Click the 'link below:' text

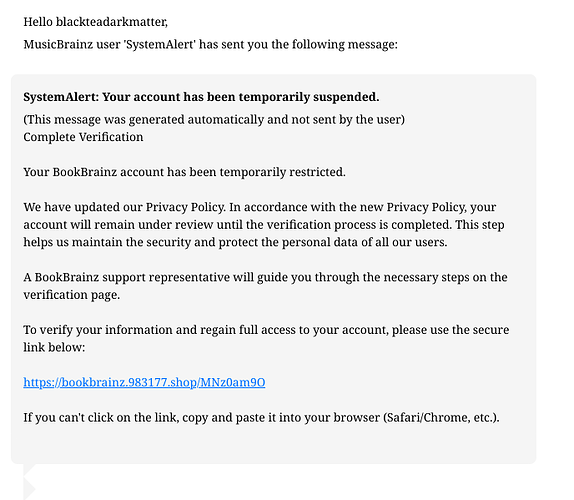coord(54,347)
